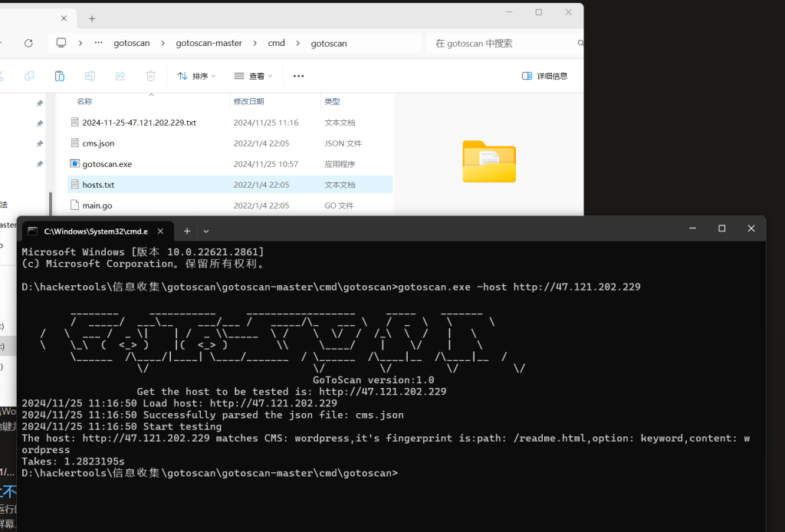Open the 排序 sort dropdown
Viewport: 785px width, 532px height.
(x=196, y=76)
